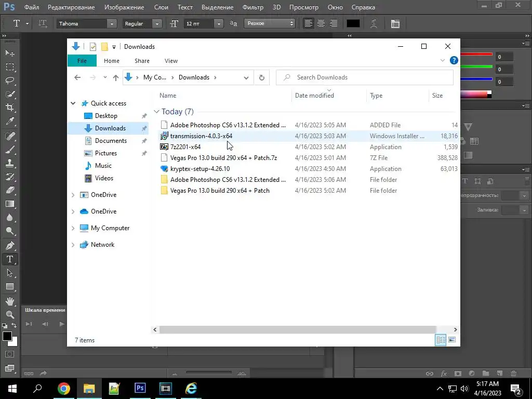Select the Eyedropper tool
The height and width of the screenshot is (399, 532).
[x=10, y=121]
